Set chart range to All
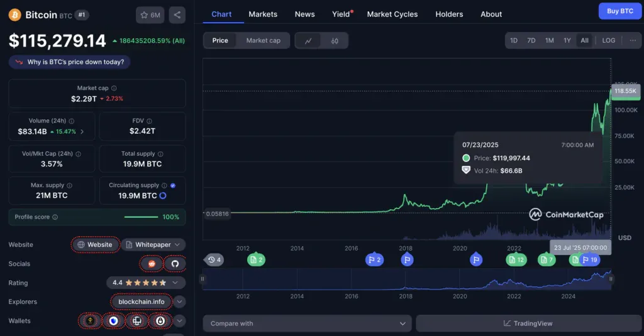This screenshot has width=644, height=336. [x=584, y=40]
